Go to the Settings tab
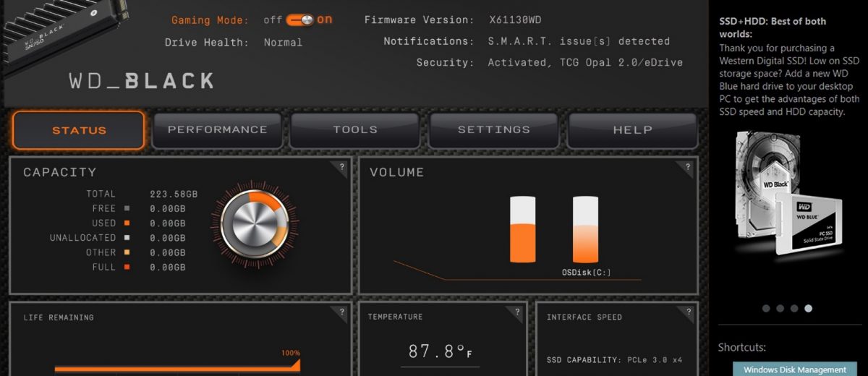 click(x=494, y=130)
